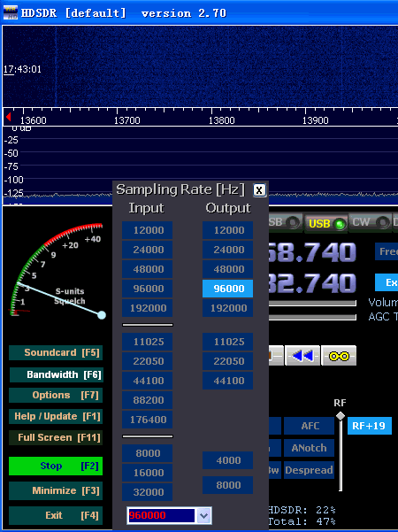The image size is (398, 532).
Task: Choose 22050 input sampling rate
Action: [147, 361]
